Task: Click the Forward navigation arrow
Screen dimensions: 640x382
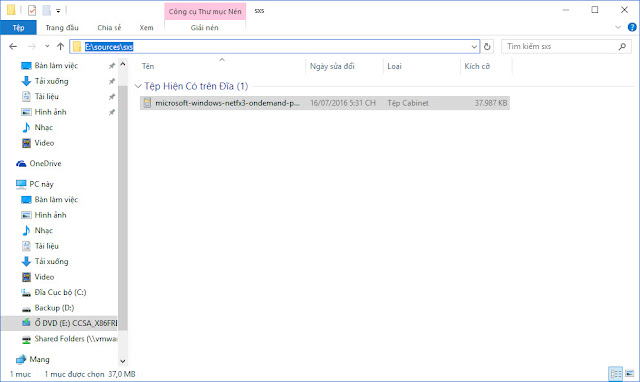Action: [x=32, y=47]
